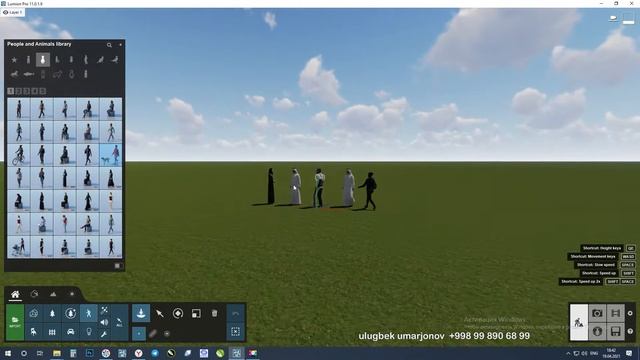Click the 'Layer 1' label
The image size is (640, 360).
(x=16, y=12)
